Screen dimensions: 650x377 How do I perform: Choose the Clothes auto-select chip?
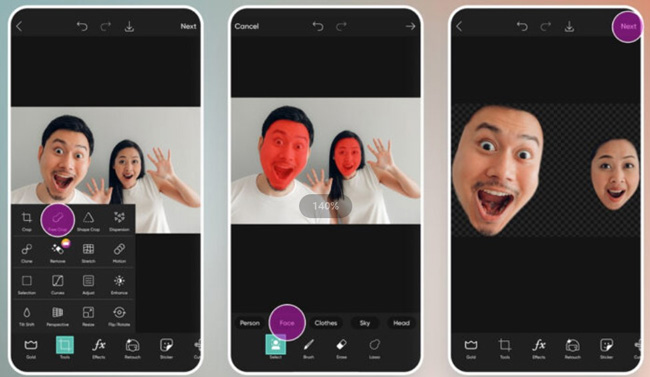[326, 323]
